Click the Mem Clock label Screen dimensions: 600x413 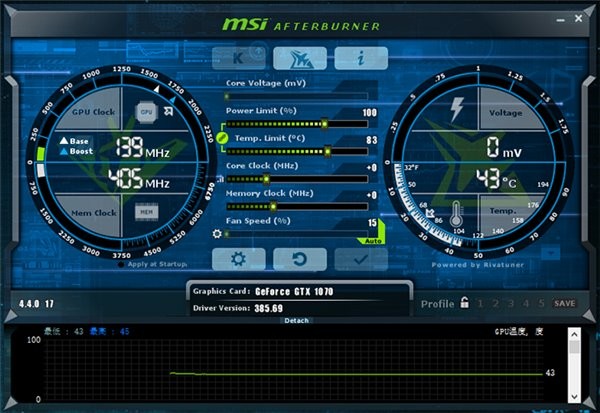click(x=94, y=213)
